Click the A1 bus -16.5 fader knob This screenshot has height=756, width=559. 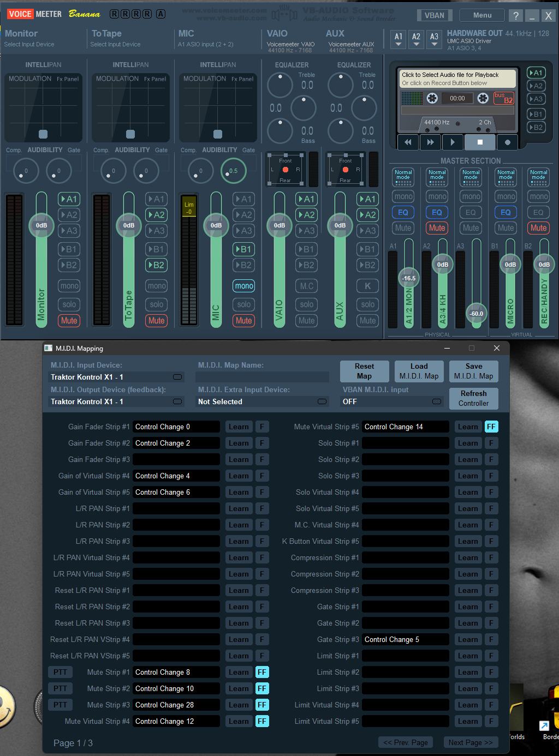click(x=409, y=278)
